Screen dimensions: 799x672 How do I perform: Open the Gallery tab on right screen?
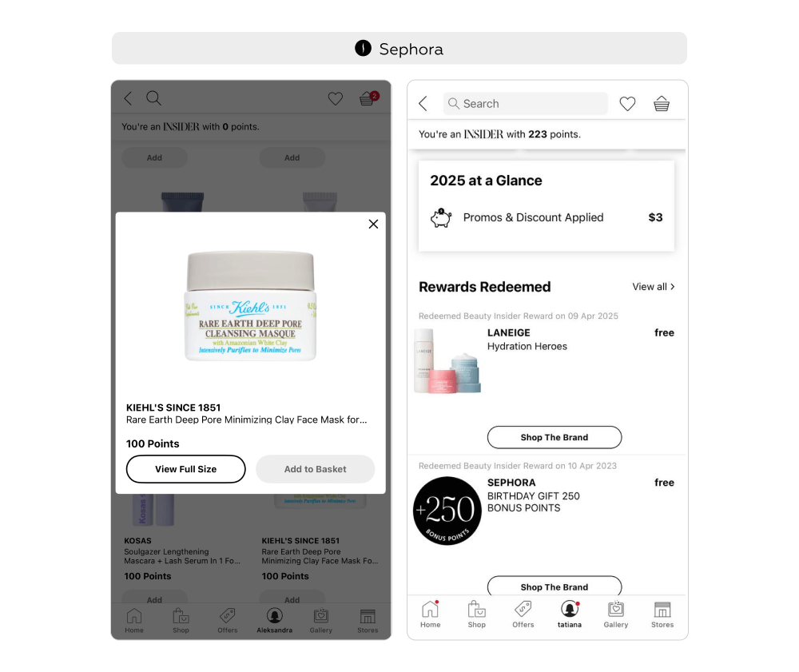click(x=615, y=614)
